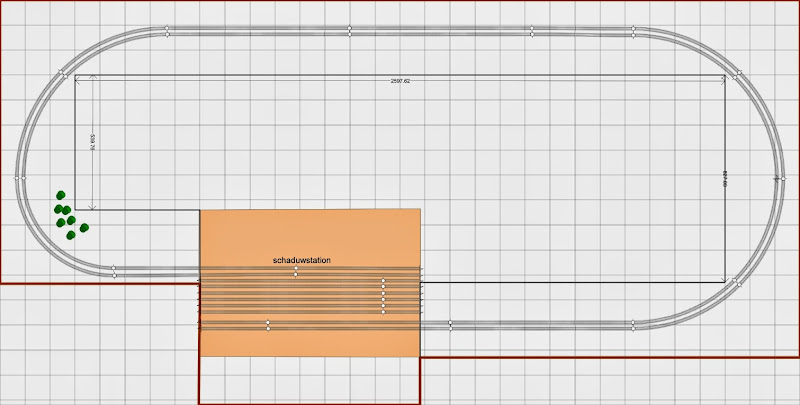This screenshot has height=405, width=800.
Task: Select the bottom arrowhead of the right vertical dimension
Action: pos(724,280)
